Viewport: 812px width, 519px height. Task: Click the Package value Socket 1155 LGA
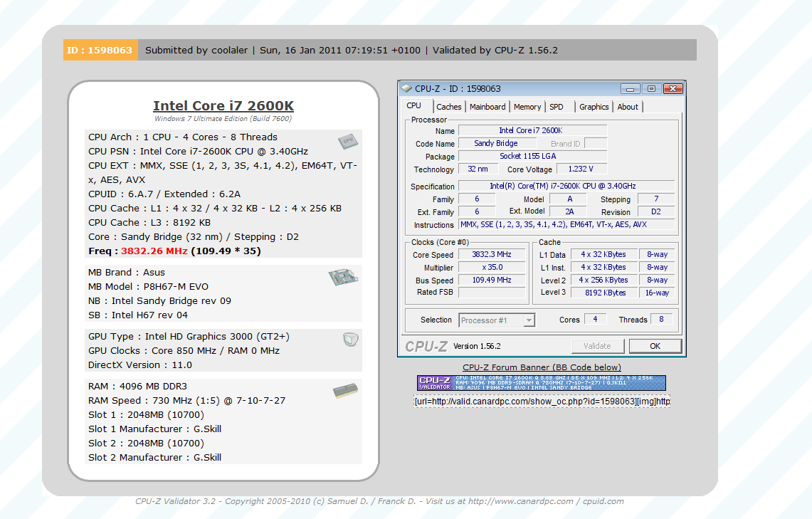(532, 156)
